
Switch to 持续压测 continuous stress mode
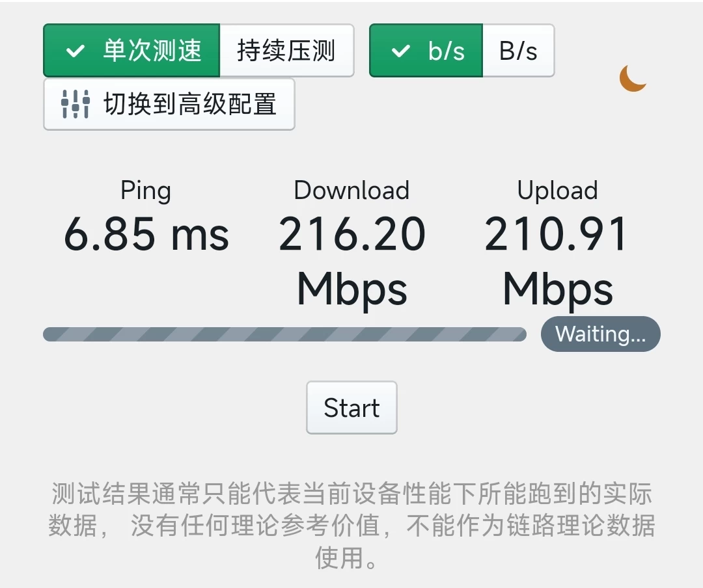(286, 51)
